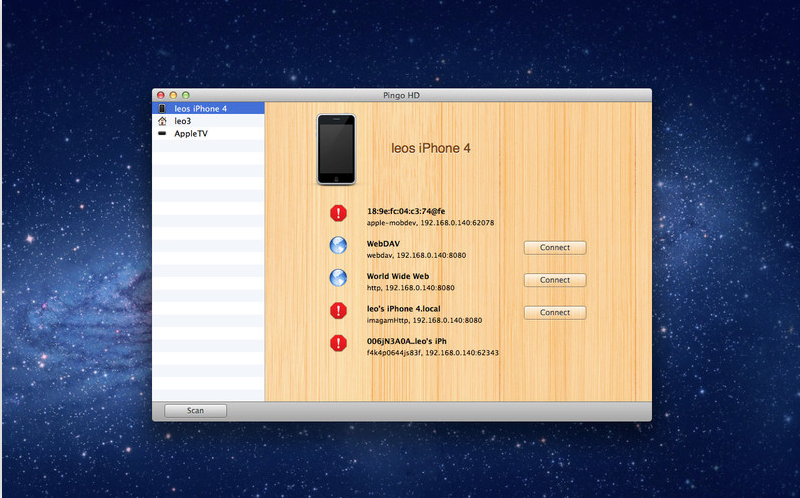Click the text http, 192.168.0.140:8080
800x498 pixels.
pos(411,288)
